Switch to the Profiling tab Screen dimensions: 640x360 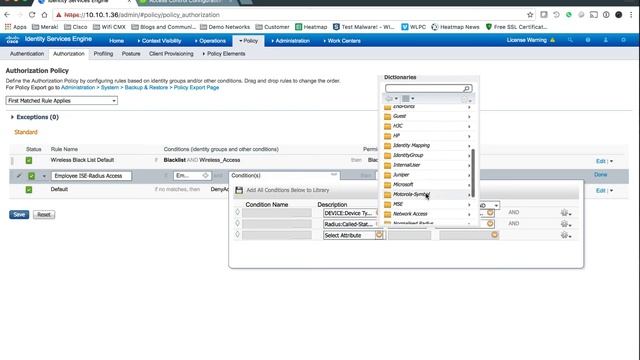tap(103, 53)
